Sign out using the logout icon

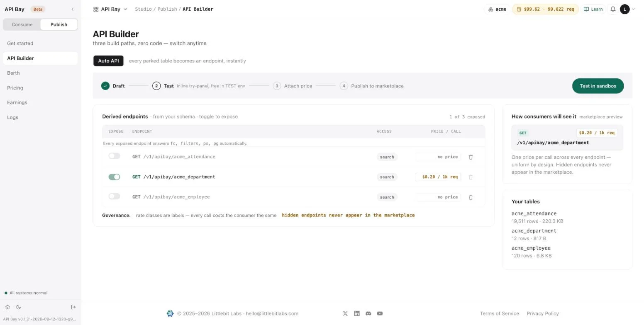73,307
